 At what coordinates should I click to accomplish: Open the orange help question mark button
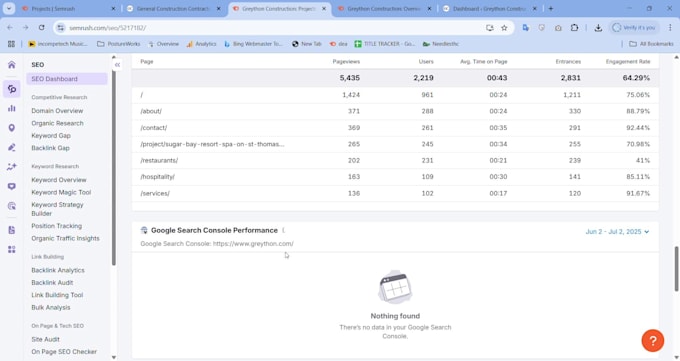point(652,341)
